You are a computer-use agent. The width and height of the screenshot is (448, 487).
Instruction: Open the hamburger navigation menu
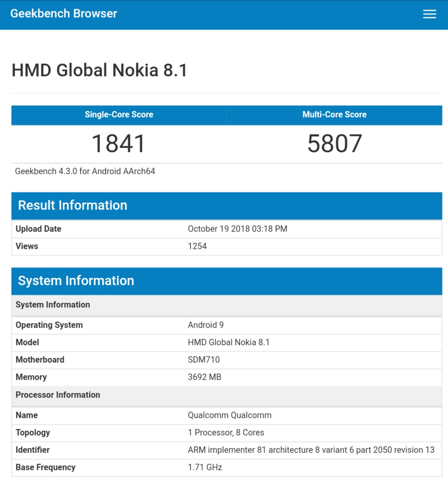click(429, 14)
